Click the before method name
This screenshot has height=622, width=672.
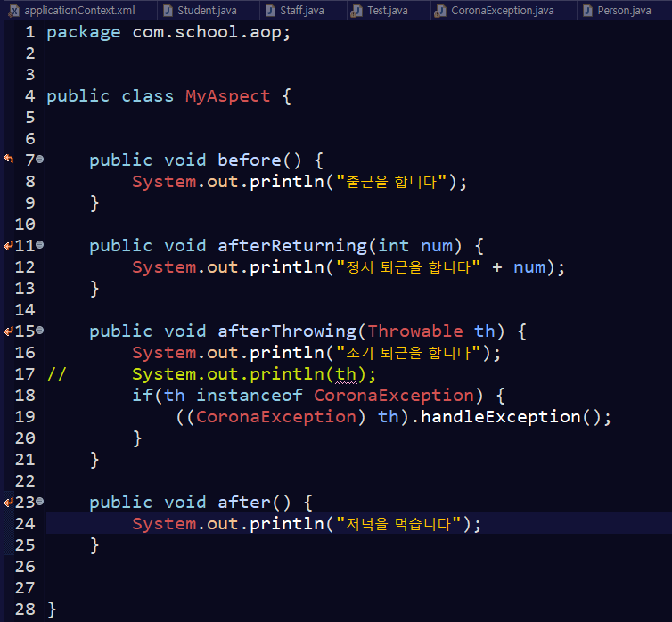pyautogui.click(x=249, y=160)
